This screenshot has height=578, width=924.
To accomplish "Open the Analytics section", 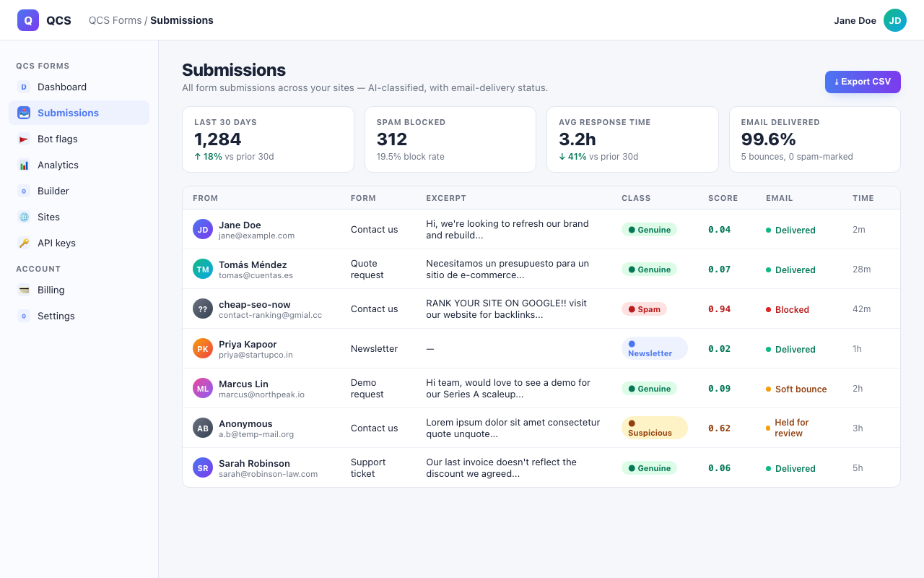I will (x=79, y=165).
